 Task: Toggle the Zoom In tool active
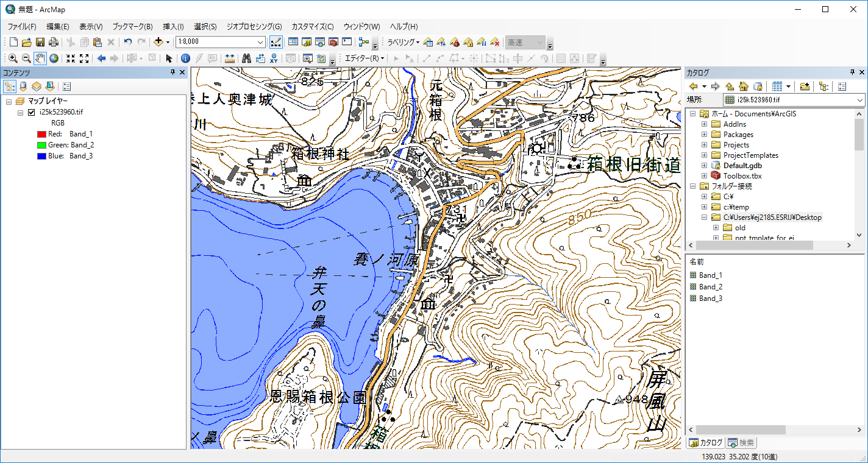[13, 58]
